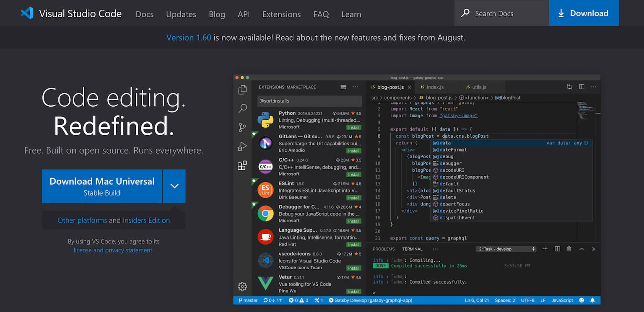
Task: Maximize the panel with chevron up
Action: pyautogui.click(x=581, y=249)
